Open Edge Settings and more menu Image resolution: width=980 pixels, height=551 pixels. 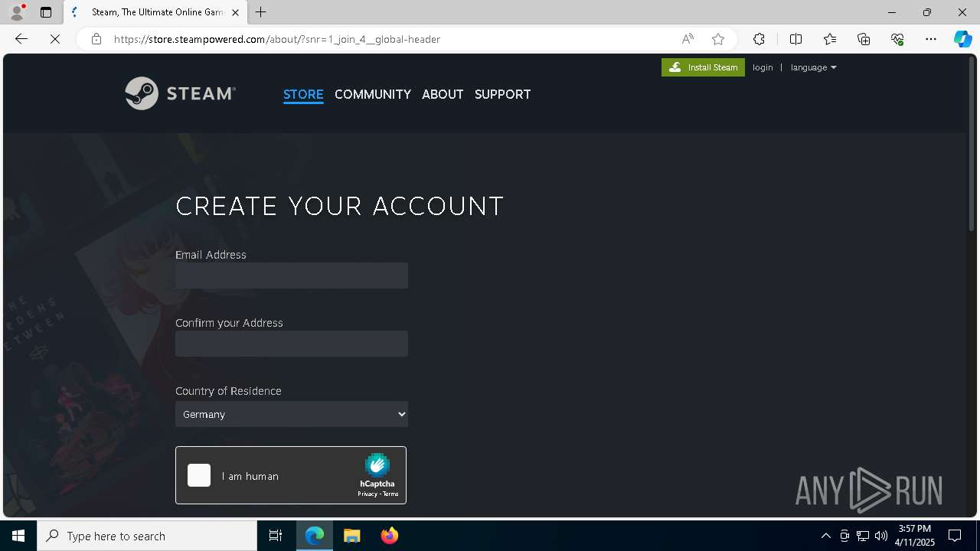pos(931,39)
